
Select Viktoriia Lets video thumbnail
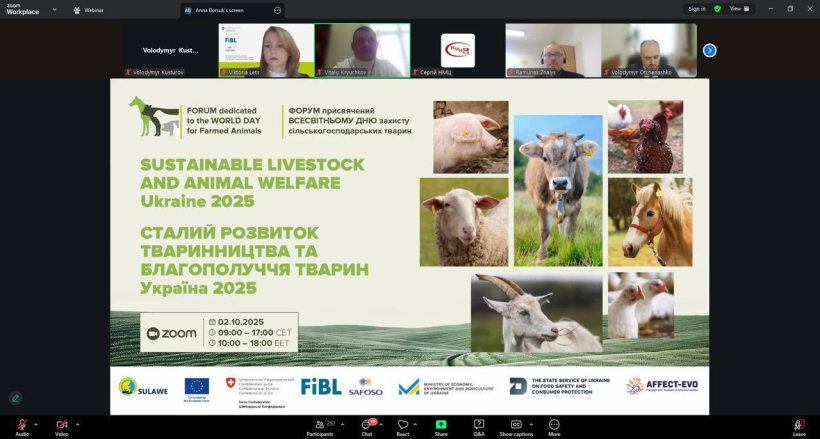click(x=266, y=50)
